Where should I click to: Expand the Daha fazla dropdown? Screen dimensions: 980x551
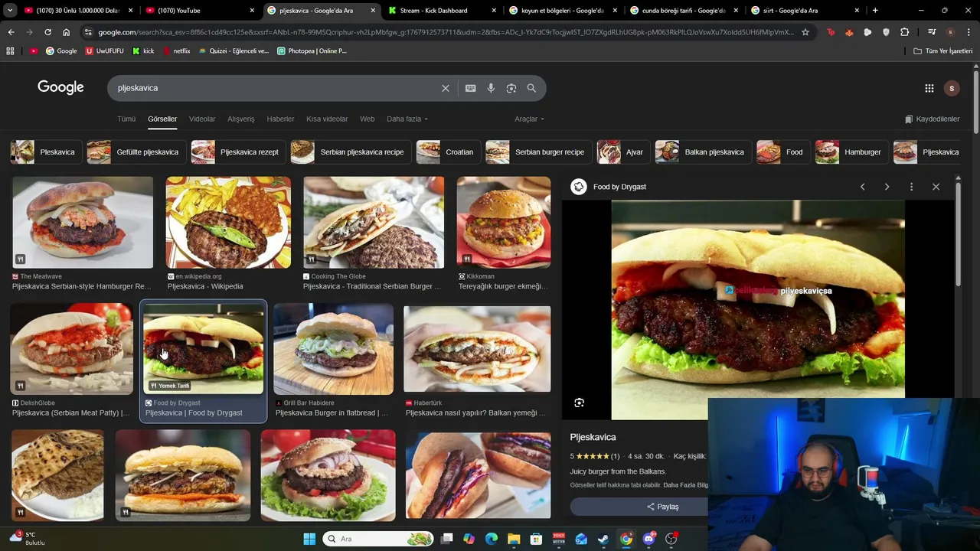coord(407,119)
